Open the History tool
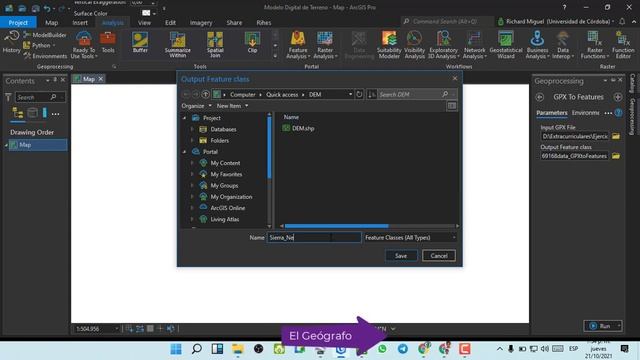Screen dimensions: 640x360 pos(11,42)
